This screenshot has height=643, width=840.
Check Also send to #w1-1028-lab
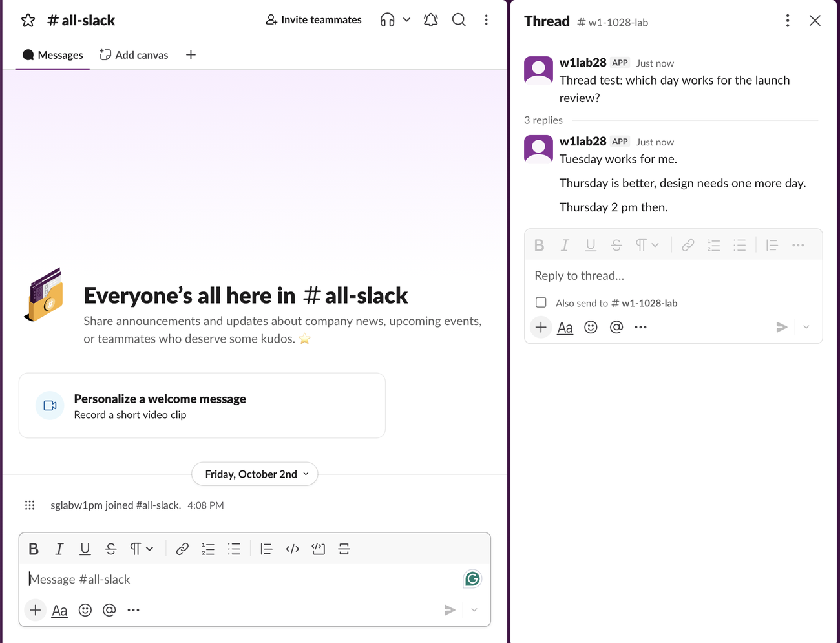pyautogui.click(x=541, y=302)
